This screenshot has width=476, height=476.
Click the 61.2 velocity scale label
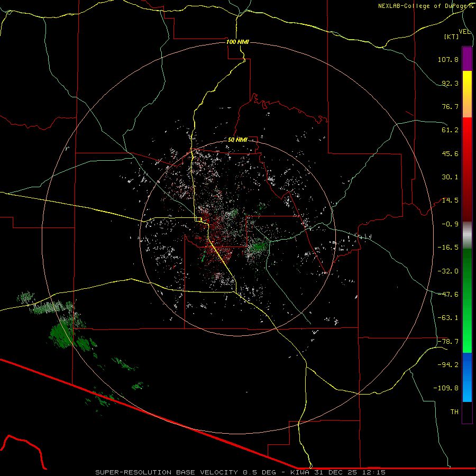[x=450, y=130]
